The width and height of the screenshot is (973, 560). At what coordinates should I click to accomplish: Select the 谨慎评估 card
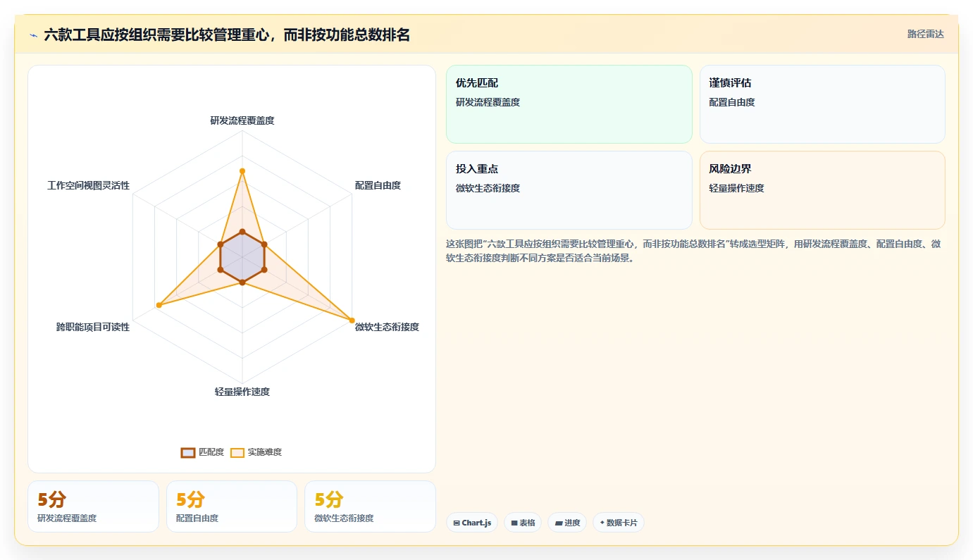pos(822,104)
